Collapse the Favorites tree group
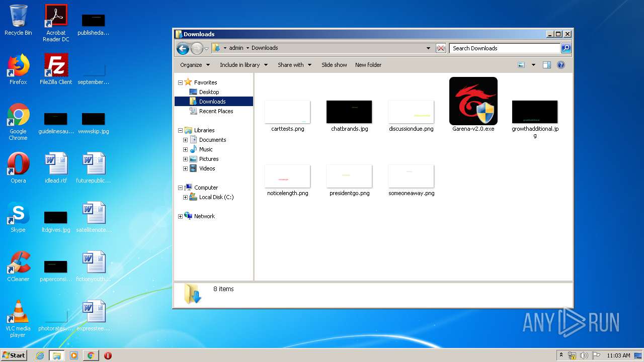This screenshot has width=644, height=362. [180, 82]
